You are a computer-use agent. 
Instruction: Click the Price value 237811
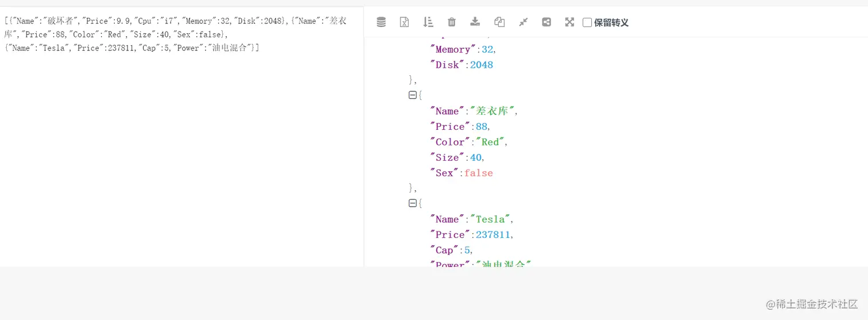[x=493, y=235]
